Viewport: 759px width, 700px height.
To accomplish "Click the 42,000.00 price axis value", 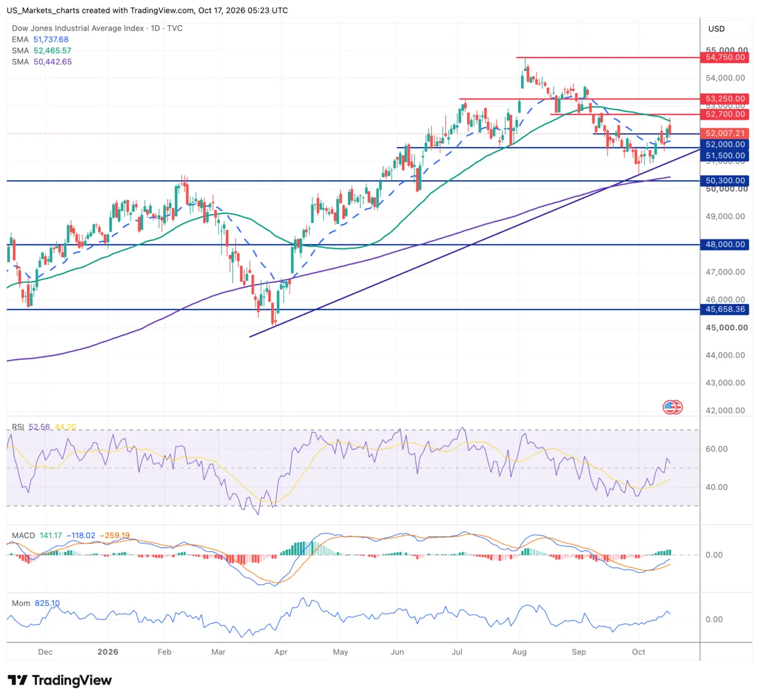I will click(725, 410).
